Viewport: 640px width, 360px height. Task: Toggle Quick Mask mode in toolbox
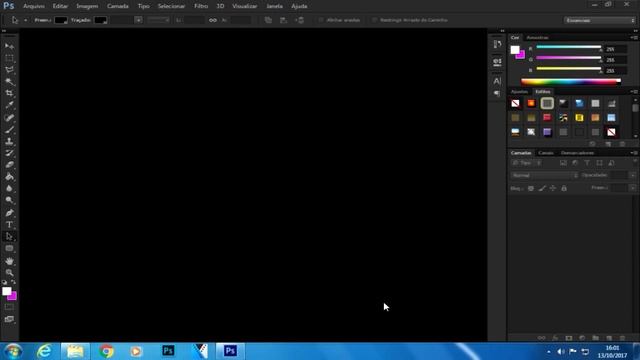9,307
